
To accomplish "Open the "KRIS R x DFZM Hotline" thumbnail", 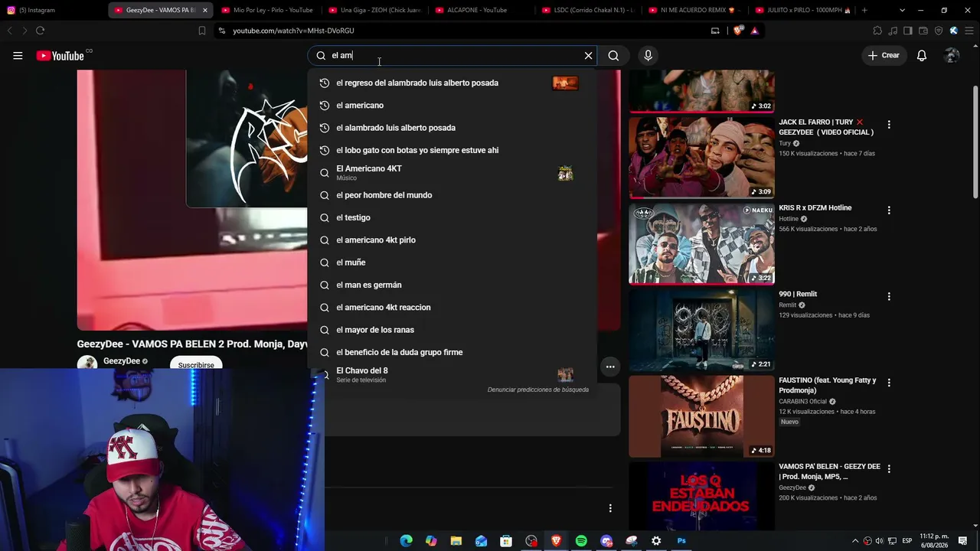I will (701, 243).
